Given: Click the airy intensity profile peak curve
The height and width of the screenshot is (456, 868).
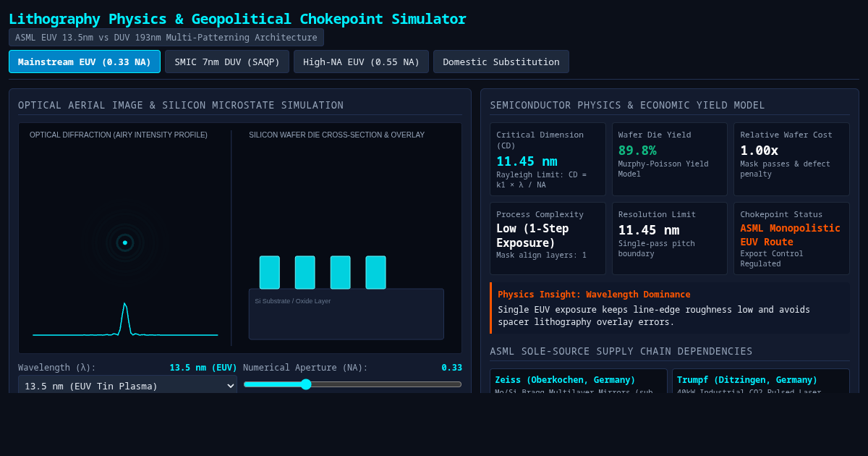Looking at the screenshot, I should coord(125,319).
